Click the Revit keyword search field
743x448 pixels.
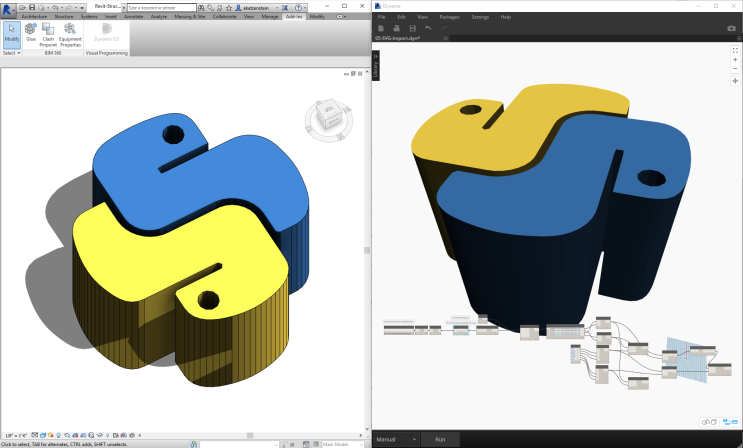160,7
